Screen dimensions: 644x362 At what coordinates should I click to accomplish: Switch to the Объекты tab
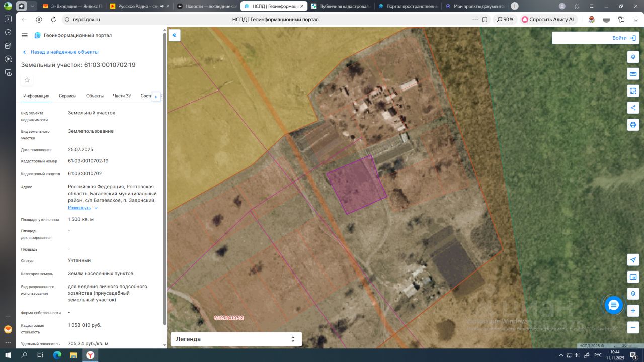95,96
